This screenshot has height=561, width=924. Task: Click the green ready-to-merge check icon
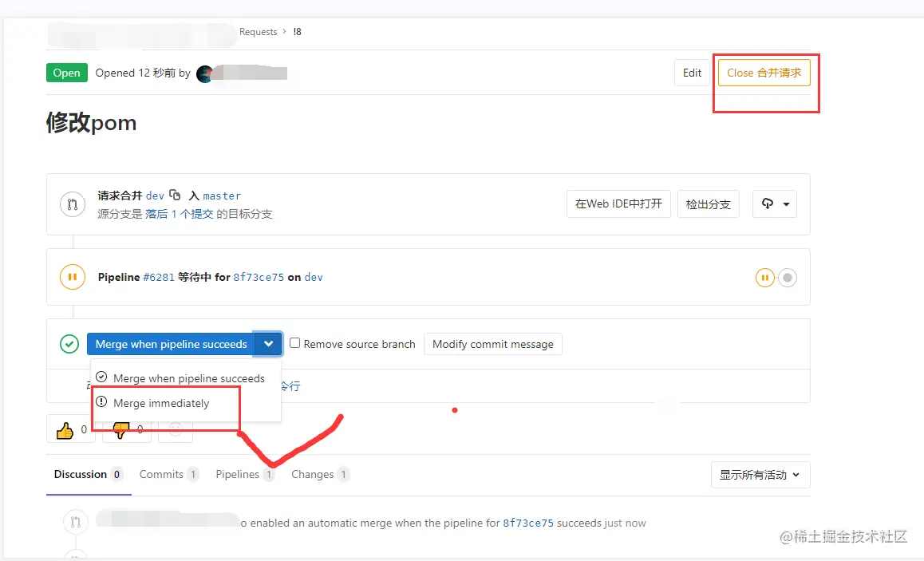click(x=69, y=344)
